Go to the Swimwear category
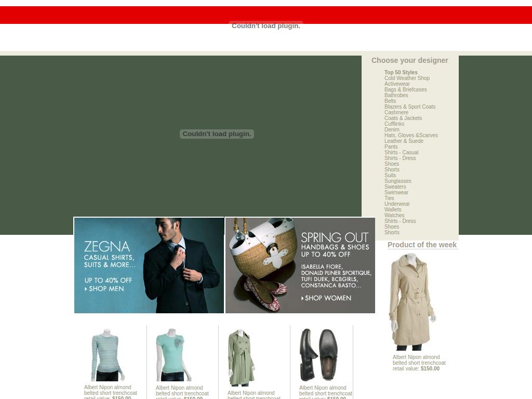The width and height of the screenshot is (532, 399). [396, 192]
